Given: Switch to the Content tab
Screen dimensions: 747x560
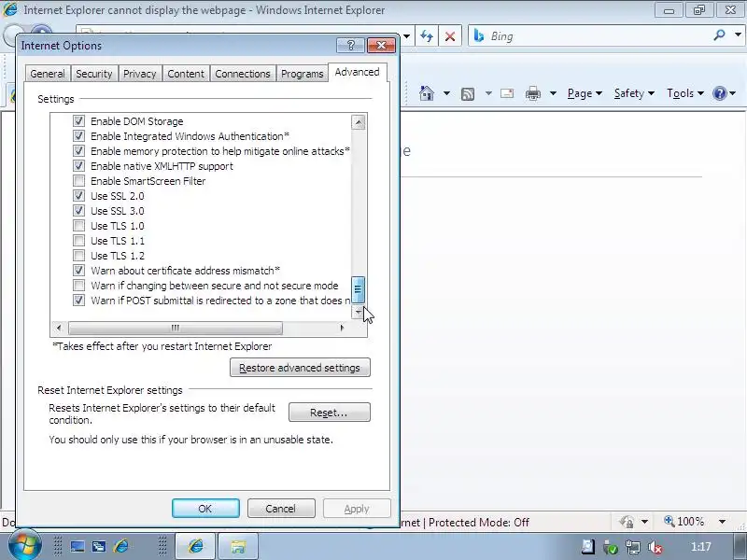Looking at the screenshot, I should pyautogui.click(x=186, y=74).
